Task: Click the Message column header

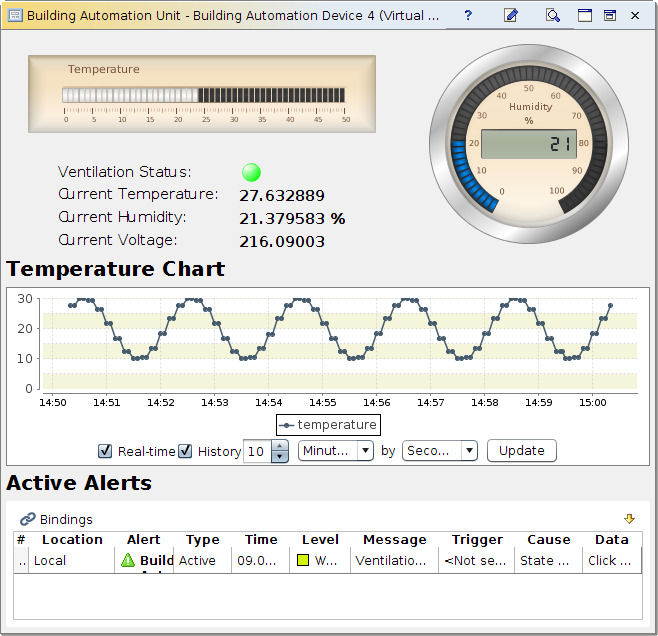Action: tap(394, 540)
